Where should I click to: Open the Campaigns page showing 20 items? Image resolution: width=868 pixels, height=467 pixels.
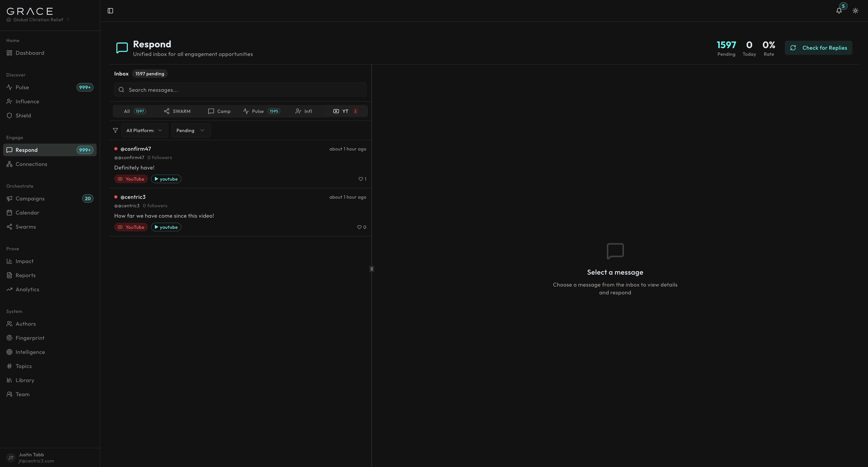coord(30,199)
